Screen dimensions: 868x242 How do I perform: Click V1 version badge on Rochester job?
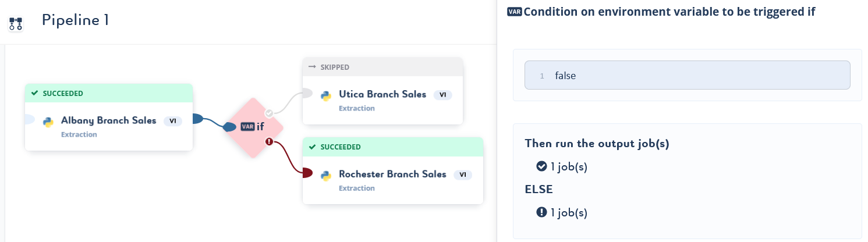click(x=463, y=175)
